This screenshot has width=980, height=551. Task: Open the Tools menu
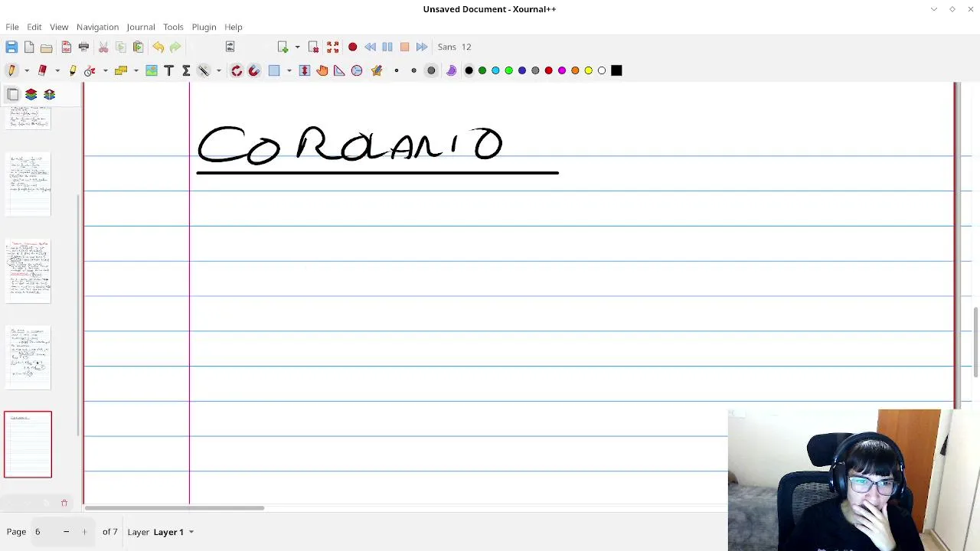coord(173,27)
